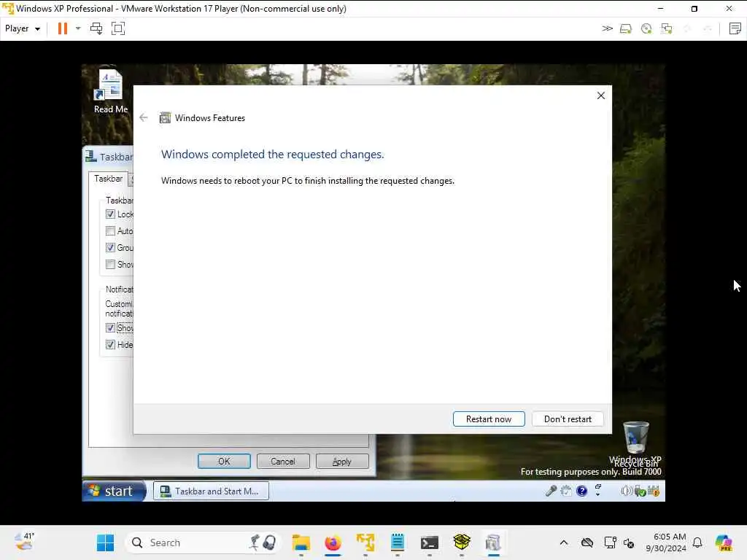Open the yellow box app on host taskbar

click(x=462, y=542)
